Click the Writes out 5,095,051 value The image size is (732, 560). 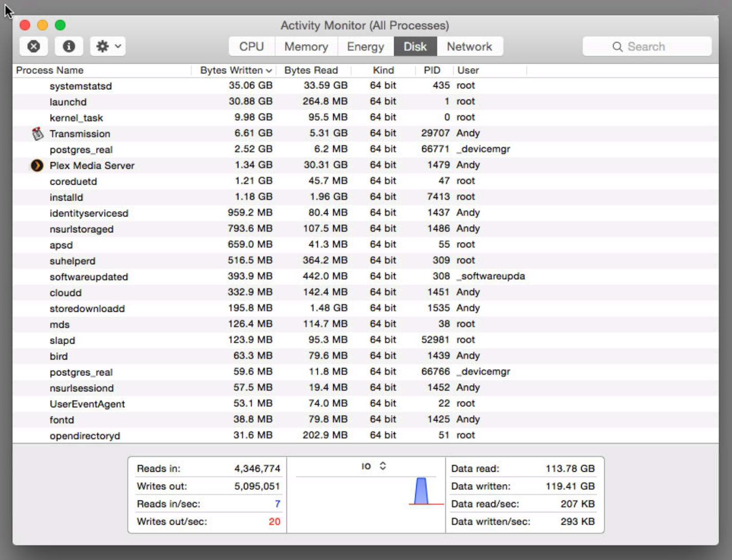257,486
